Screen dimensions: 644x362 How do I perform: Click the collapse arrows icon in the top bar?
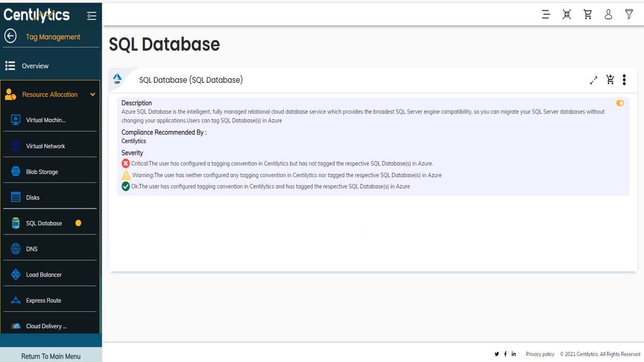click(567, 14)
